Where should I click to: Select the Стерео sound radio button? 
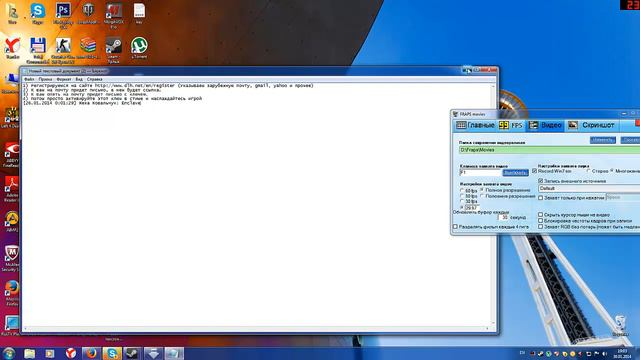tap(589, 171)
